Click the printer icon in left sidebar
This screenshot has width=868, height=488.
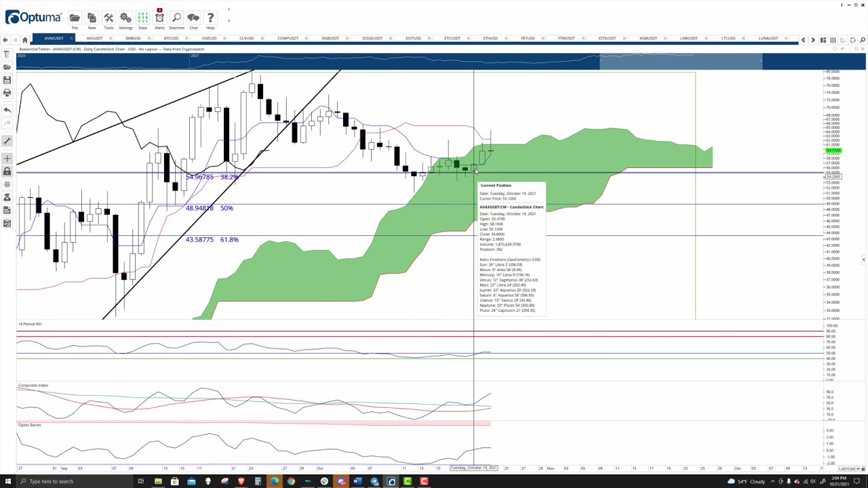point(7,93)
